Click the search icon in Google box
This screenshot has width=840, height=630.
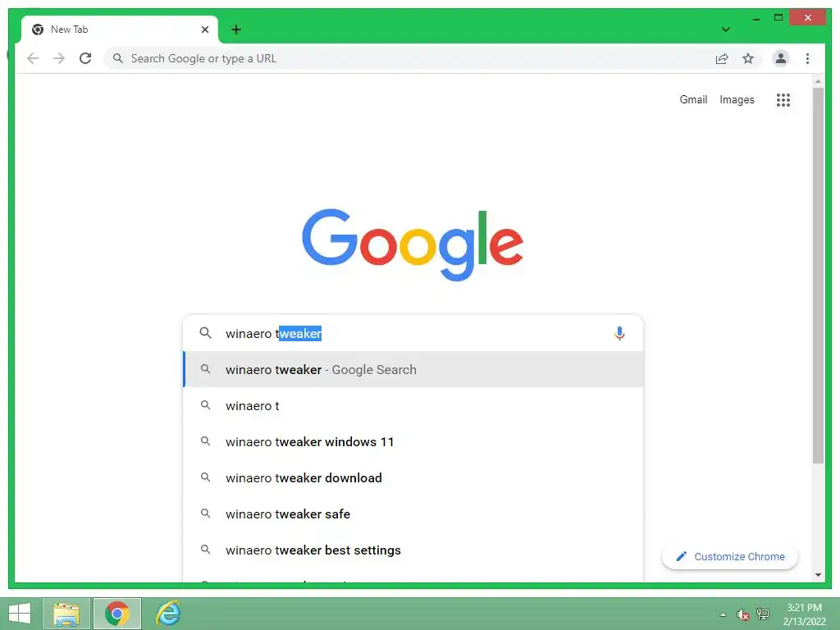[205, 333]
